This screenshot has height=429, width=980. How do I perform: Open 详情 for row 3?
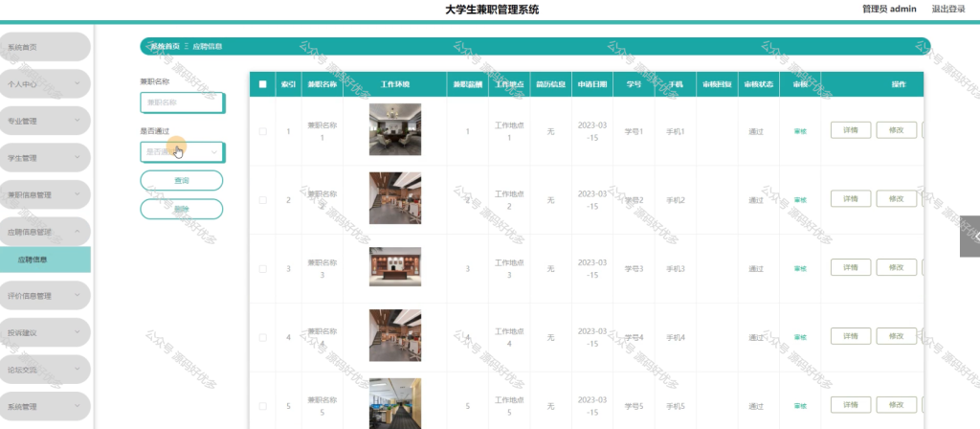(851, 268)
